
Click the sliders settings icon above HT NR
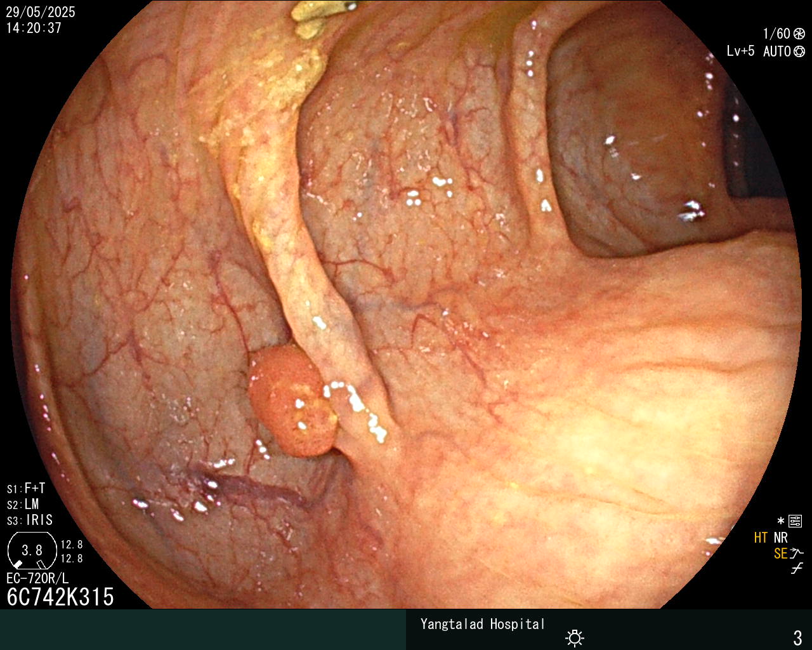(x=796, y=522)
